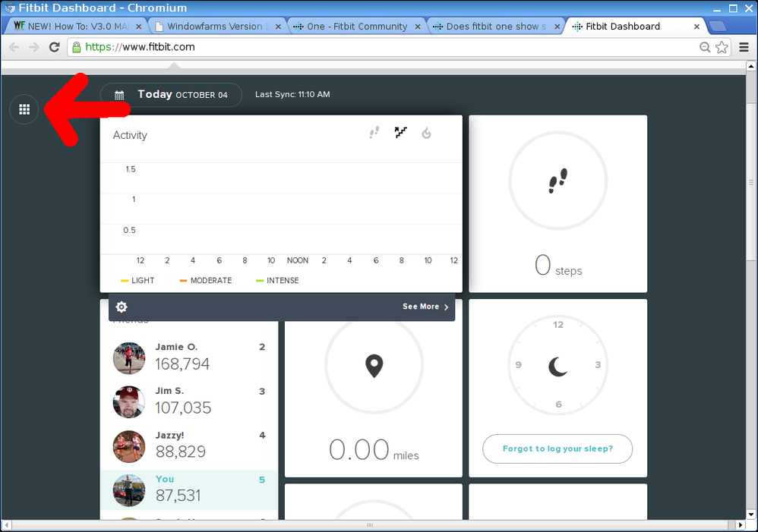Click horizontal scrollbar left arrow
This screenshot has height=532, width=758.
click(x=6, y=524)
